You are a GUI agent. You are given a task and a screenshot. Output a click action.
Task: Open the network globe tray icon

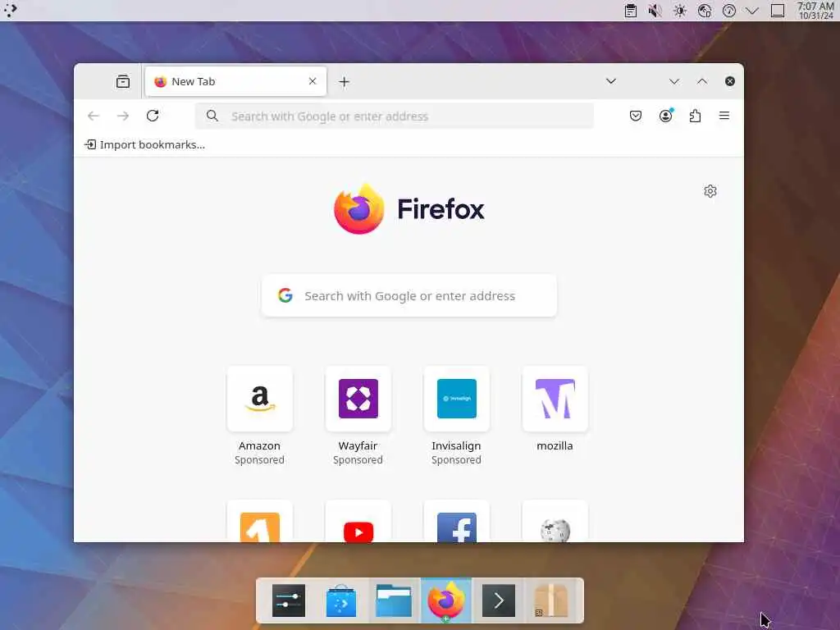point(705,11)
